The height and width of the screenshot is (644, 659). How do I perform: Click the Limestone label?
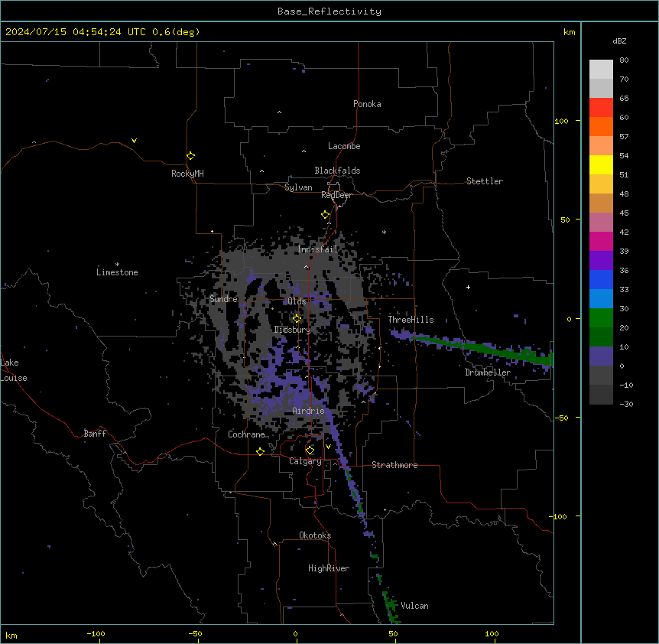pos(117,272)
